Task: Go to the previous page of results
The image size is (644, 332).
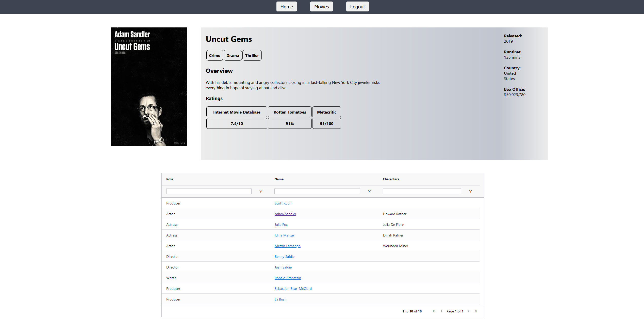Action: [x=442, y=311]
